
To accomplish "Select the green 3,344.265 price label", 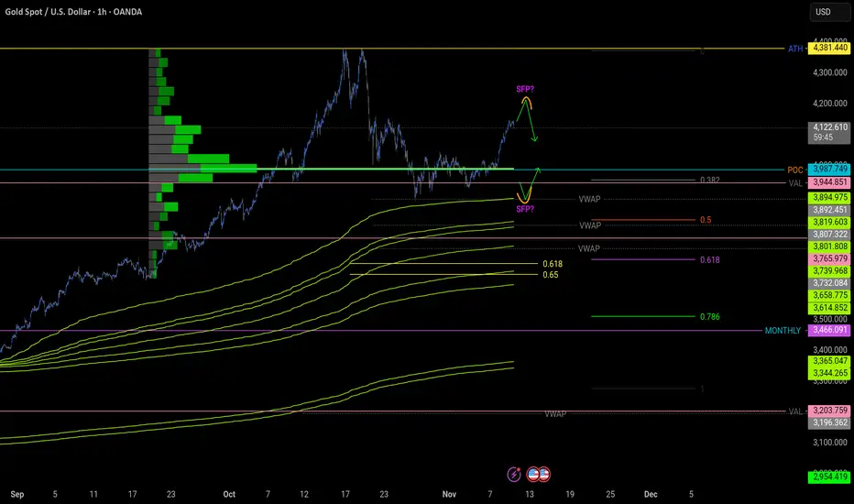I will click(828, 373).
